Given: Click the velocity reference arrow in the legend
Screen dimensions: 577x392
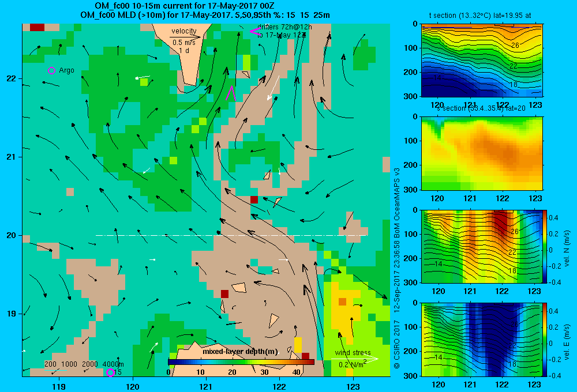Looking at the screenshot, I should tap(185, 37).
